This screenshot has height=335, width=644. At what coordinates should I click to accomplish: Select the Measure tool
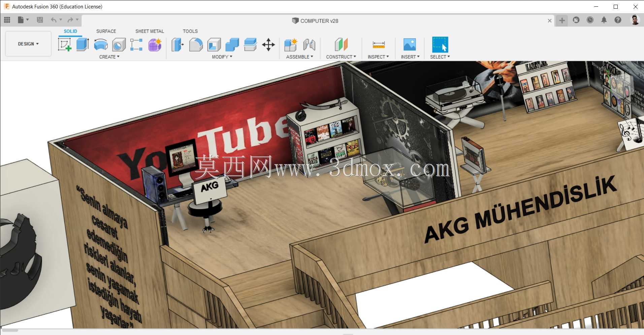coord(379,44)
